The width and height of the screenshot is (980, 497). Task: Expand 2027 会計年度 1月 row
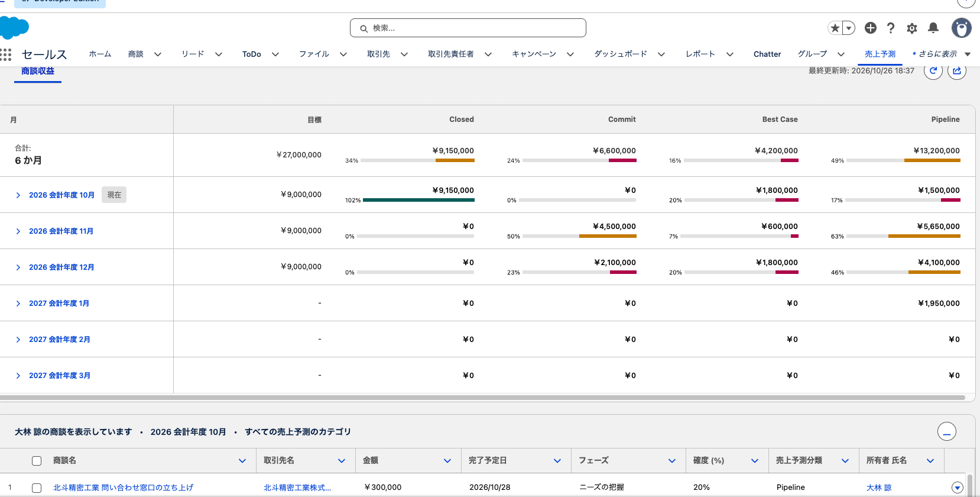click(x=18, y=304)
